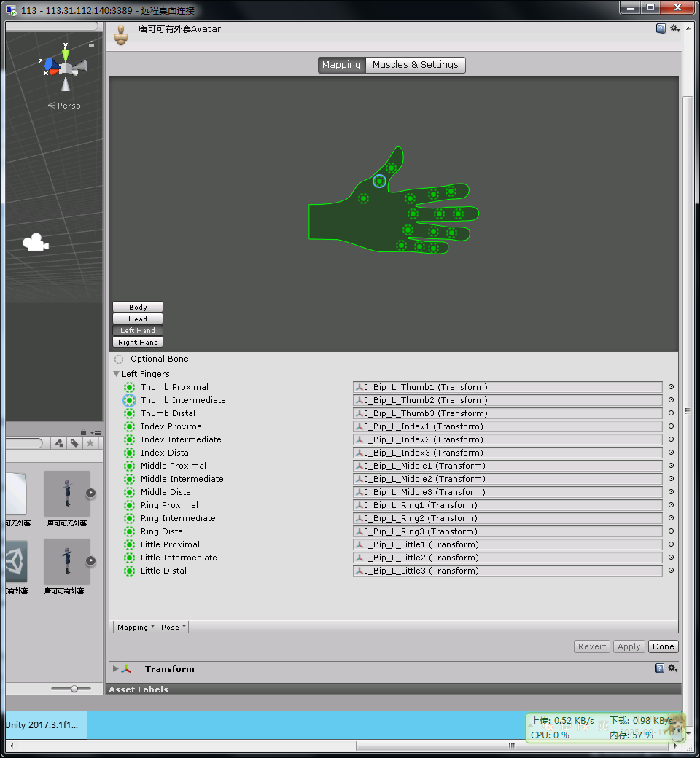700x758 pixels.
Task: Click the Revert button
Action: (x=591, y=646)
